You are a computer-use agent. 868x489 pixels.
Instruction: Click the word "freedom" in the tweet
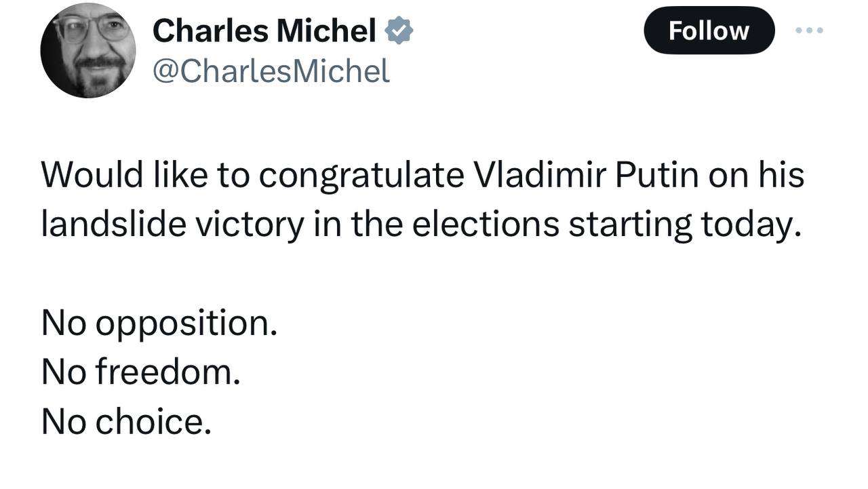(164, 372)
